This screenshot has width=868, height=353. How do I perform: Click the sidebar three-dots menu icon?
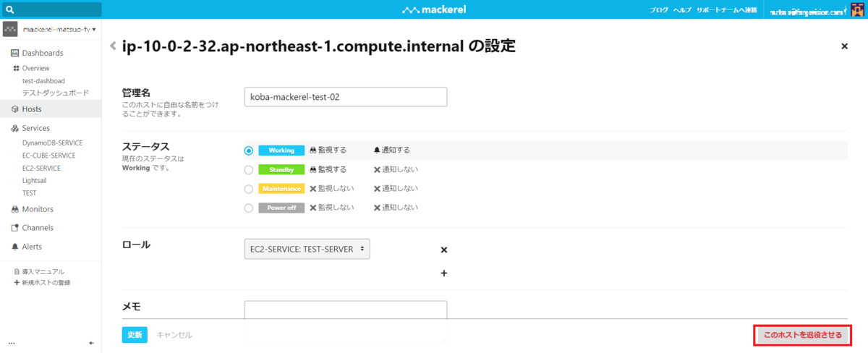[11, 343]
